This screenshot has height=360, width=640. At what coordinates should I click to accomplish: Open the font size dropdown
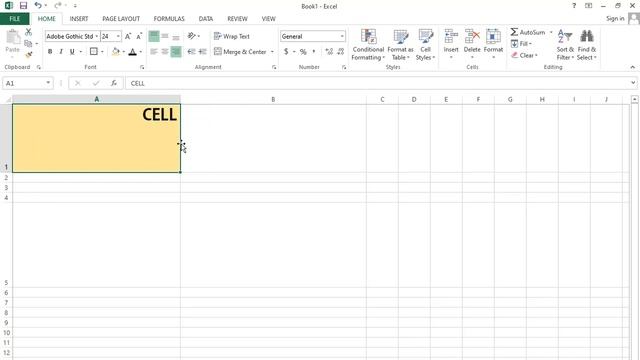[x=118, y=36]
